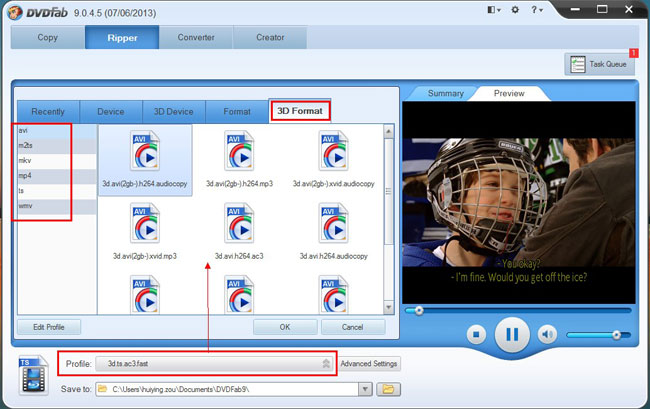The image size is (650, 409).
Task: Switch to the Ripper tab
Action: [x=122, y=37]
